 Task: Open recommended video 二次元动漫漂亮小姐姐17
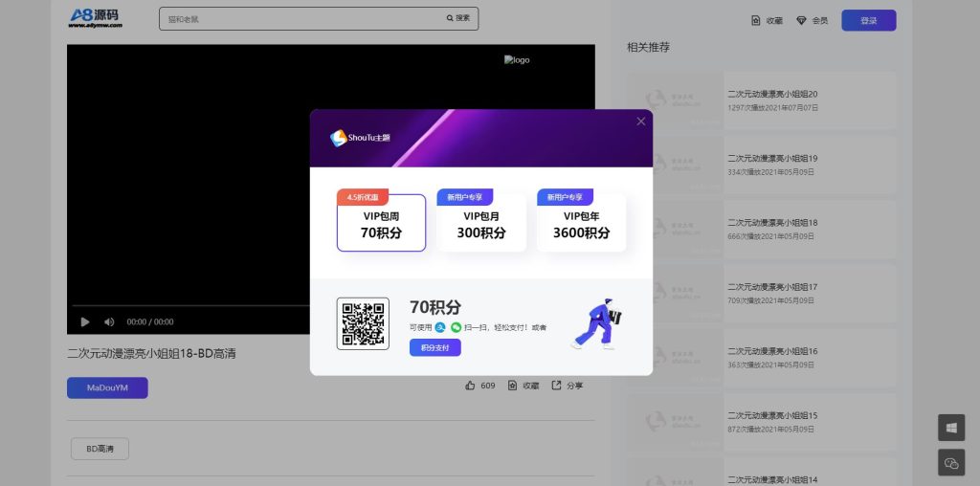pos(772,287)
